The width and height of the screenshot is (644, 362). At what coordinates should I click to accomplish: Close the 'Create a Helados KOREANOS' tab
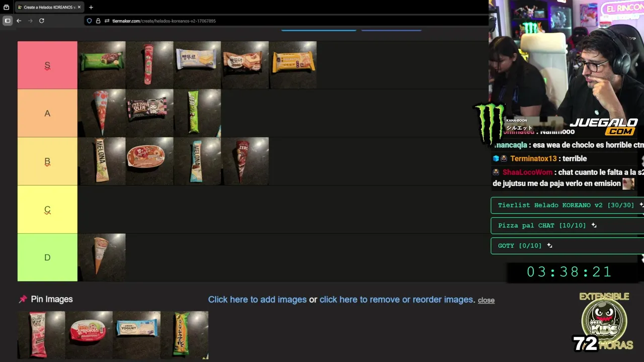pyautogui.click(x=79, y=7)
